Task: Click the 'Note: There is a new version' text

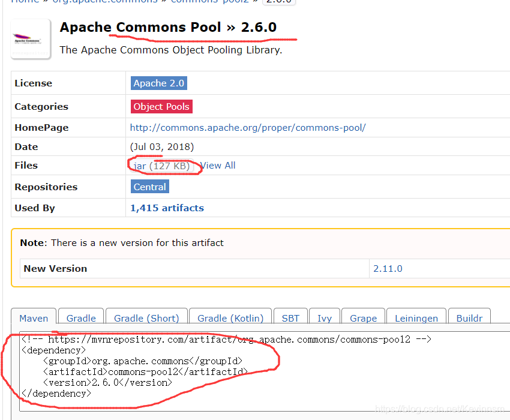Action: coord(122,242)
